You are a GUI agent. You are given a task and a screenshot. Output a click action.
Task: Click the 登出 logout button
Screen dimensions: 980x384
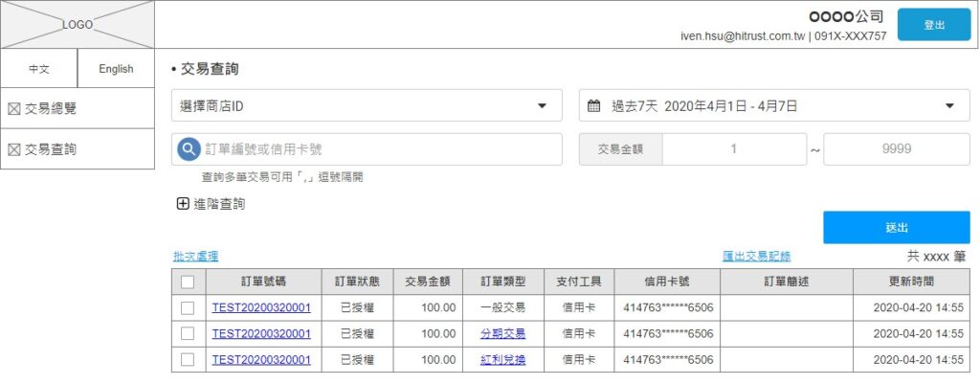(933, 25)
